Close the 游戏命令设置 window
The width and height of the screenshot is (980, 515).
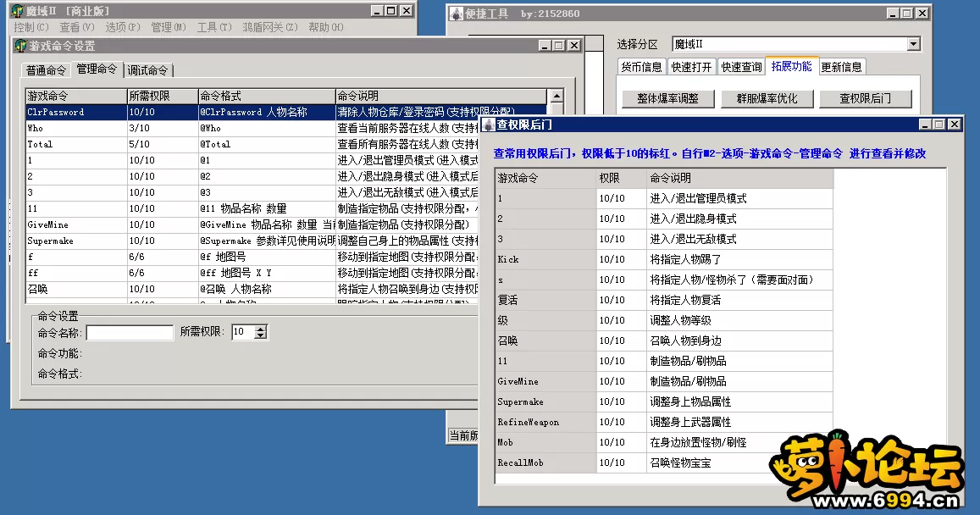click(574, 46)
